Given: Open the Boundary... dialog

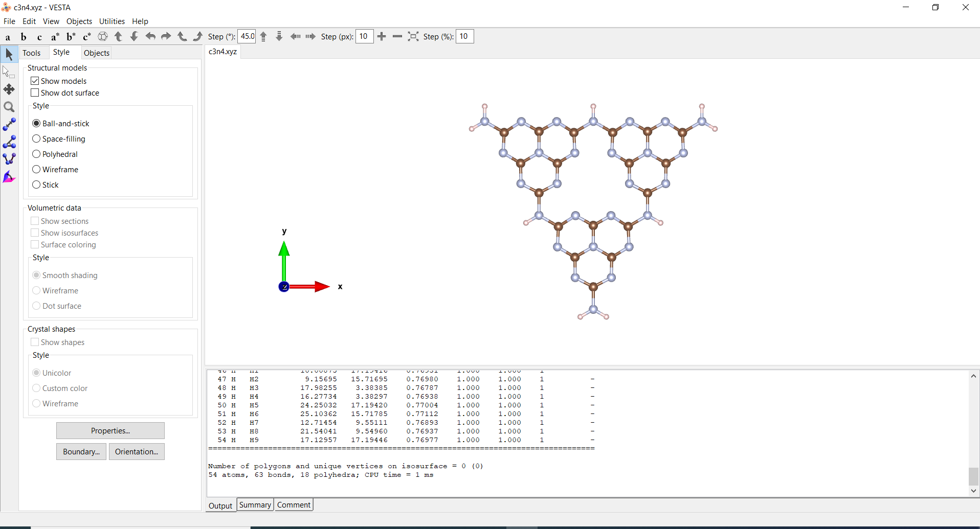Looking at the screenshot, I should [x=81, y=451].
